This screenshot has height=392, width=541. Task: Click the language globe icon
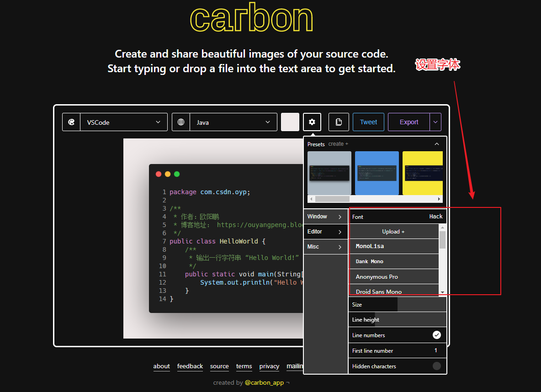181,122
